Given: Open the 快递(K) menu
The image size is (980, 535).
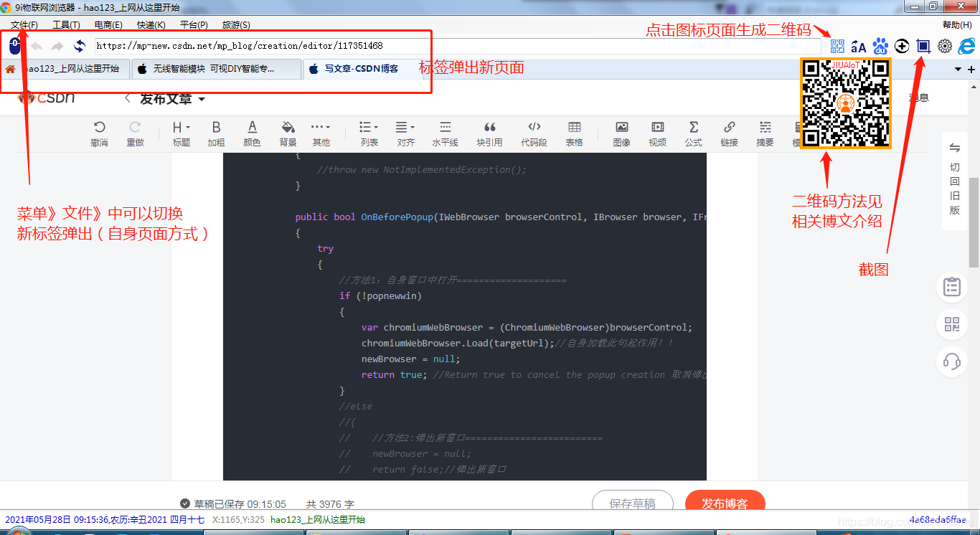Looking at the screenshot, I should point(151,24).
